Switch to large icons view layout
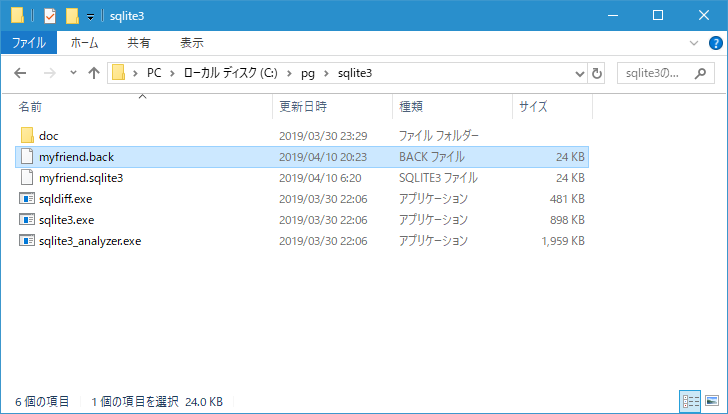 712,401
